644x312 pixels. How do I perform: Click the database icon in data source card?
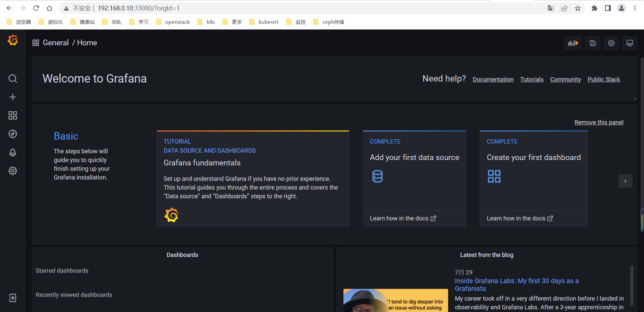pyautogui.click(x=377, y=176)
